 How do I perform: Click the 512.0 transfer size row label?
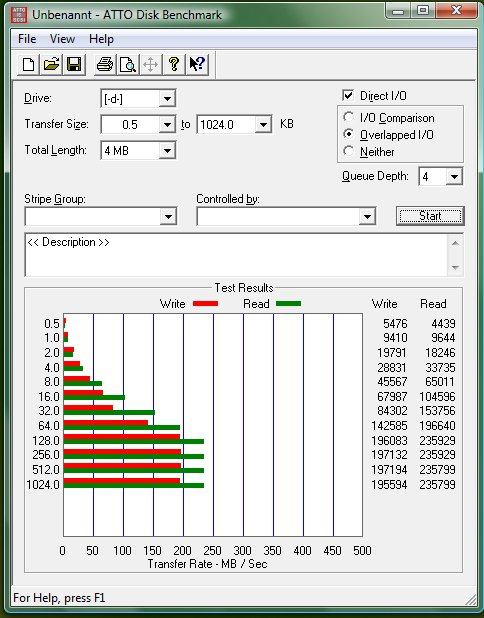pyautogui.click(x=46, y=470)
